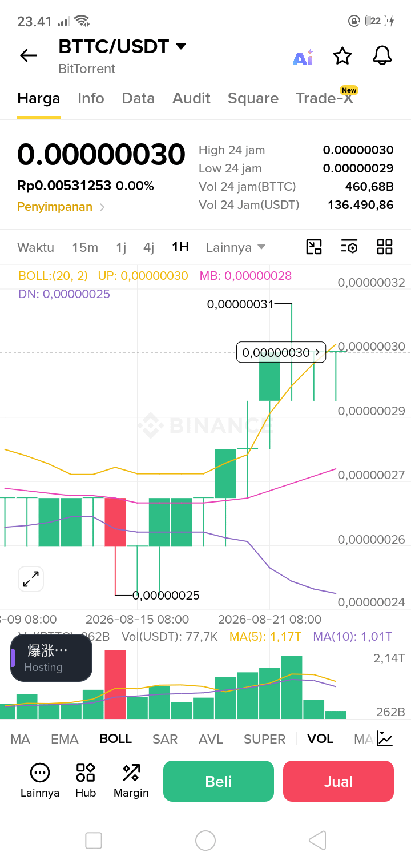The height and width of the screenshot is (868, 411).
Task: Open Margin trading icon
Action: 131,781
